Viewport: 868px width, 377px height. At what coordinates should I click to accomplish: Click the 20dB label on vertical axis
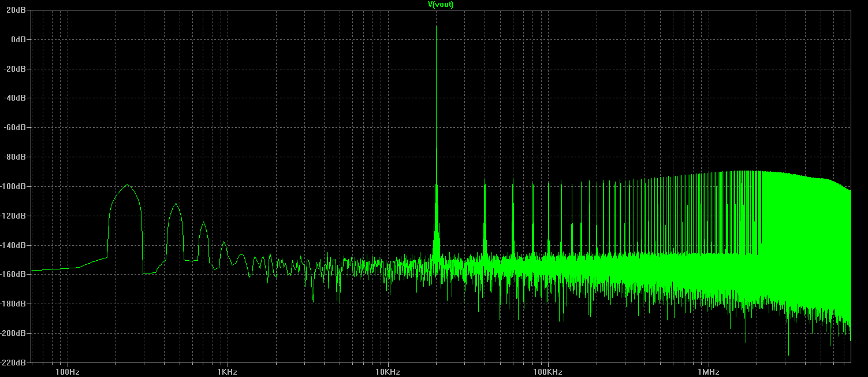coord(17,10)
